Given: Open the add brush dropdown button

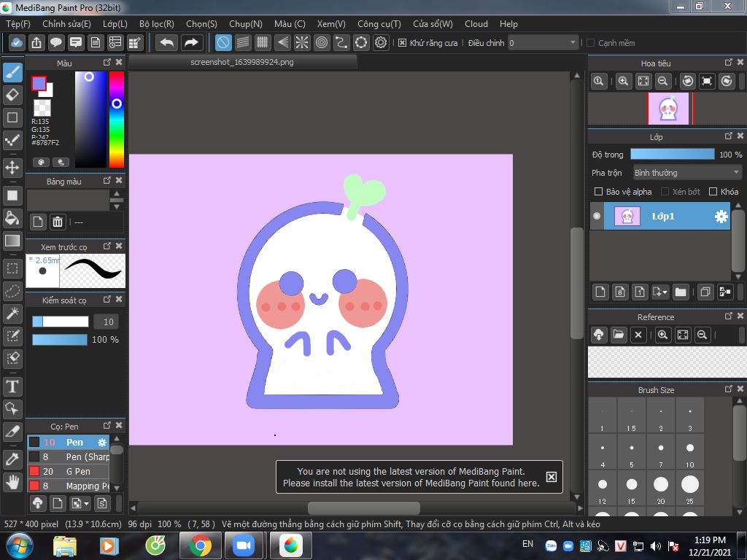Looking at the screenshot, I should click(80, 503).
